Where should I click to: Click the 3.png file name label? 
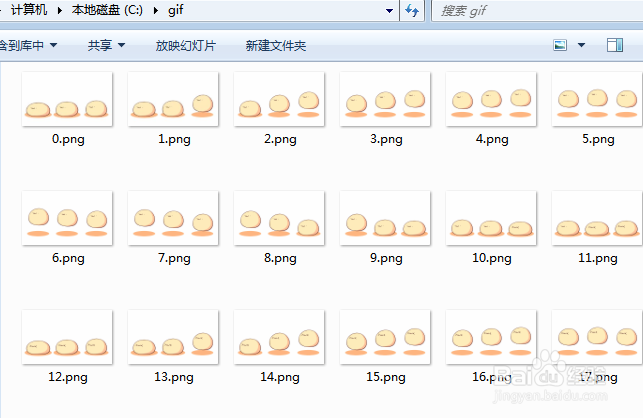tap(386, 139)
